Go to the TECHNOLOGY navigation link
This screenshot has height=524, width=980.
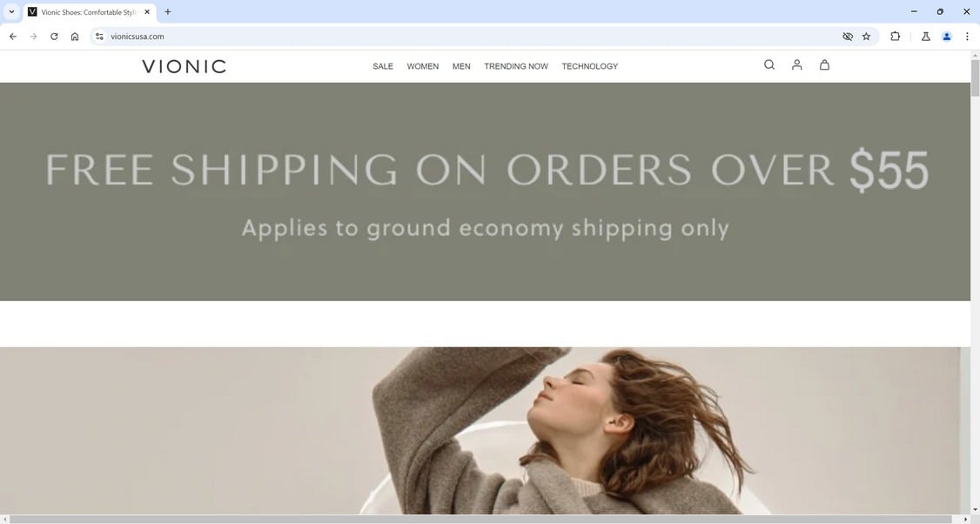[x=589, y=66]
